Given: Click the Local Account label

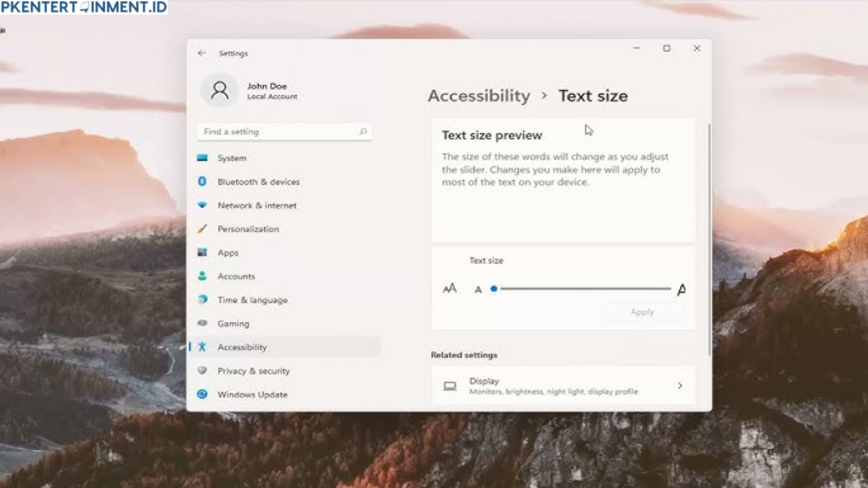Looking at the screenshot, I should click(x=272, y=97).
